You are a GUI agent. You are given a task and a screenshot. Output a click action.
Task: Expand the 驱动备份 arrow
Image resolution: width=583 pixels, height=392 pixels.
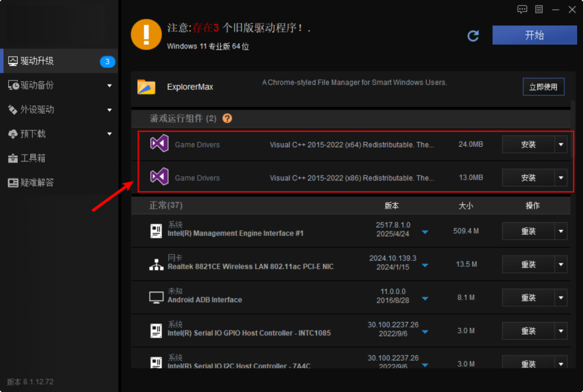click(109, 85)
